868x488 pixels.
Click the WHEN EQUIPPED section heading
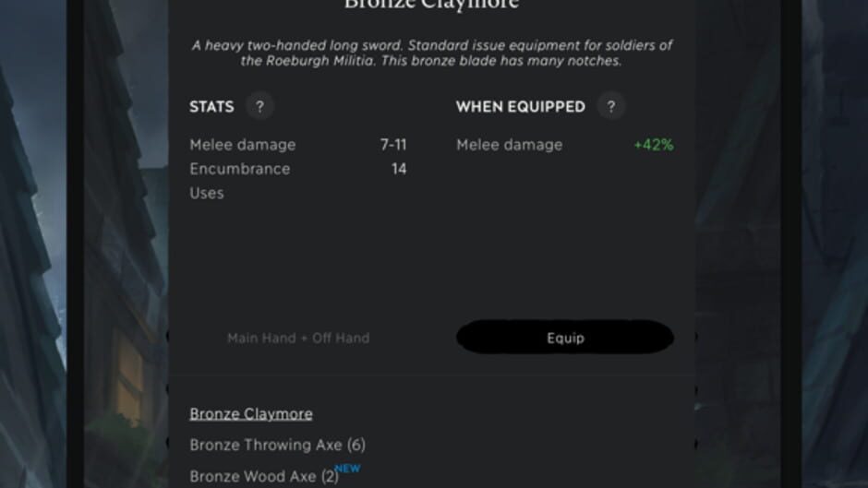(520, 107)
